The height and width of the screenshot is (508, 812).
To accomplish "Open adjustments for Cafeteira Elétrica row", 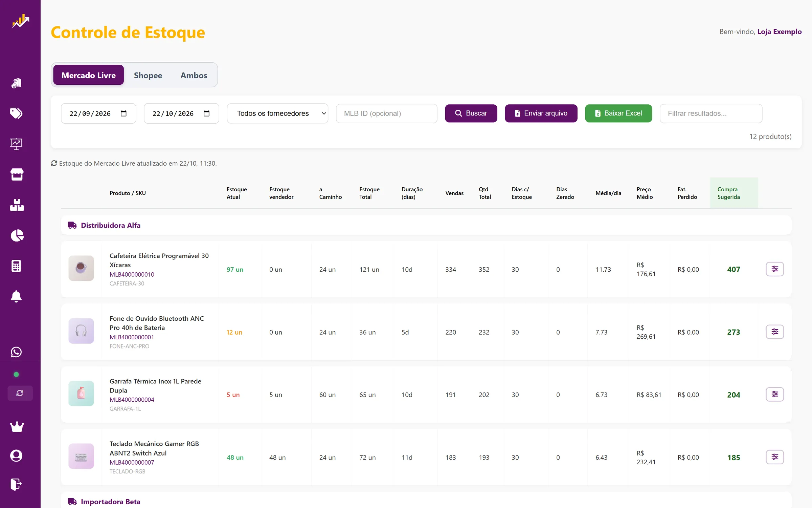I will [775, 269].
